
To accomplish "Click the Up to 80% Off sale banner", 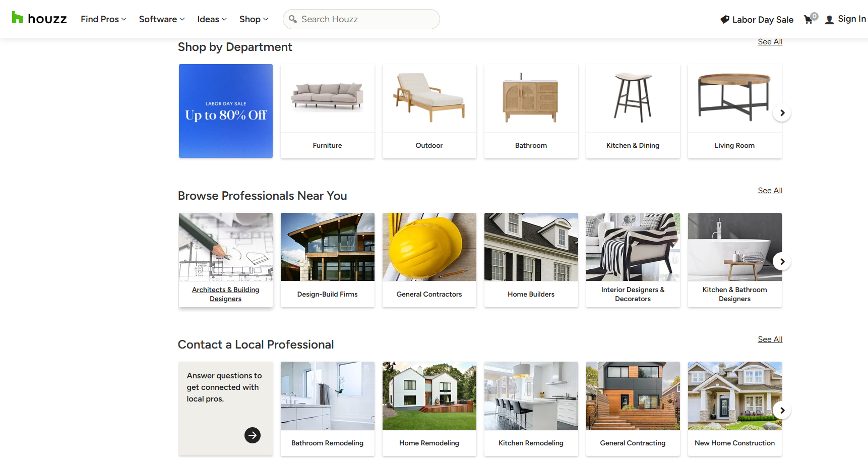I will 225,111.
